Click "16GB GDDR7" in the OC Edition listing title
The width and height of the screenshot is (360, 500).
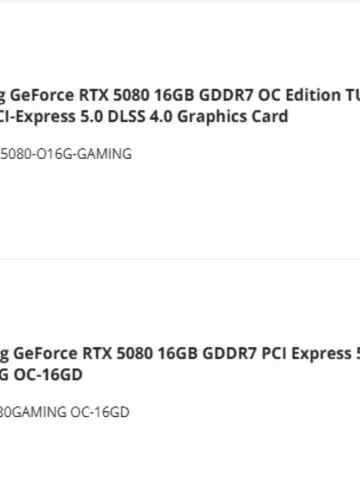click(x=204, y=95)
